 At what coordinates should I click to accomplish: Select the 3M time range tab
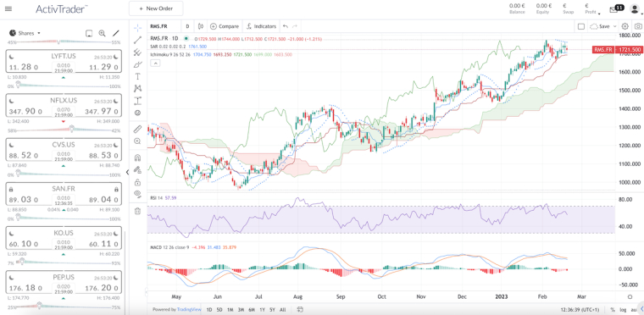click(x=241, y=309)
